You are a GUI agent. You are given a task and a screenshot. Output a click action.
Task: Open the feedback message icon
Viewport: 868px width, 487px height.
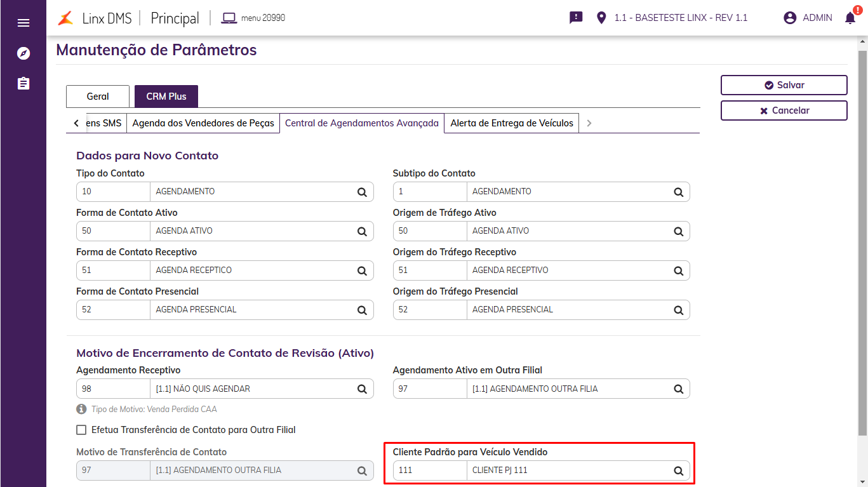point(576,18)
